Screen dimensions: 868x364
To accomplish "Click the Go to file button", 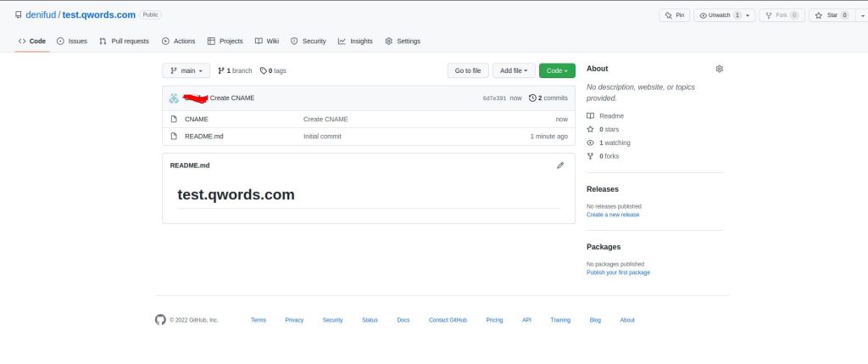I will (468, 71).
